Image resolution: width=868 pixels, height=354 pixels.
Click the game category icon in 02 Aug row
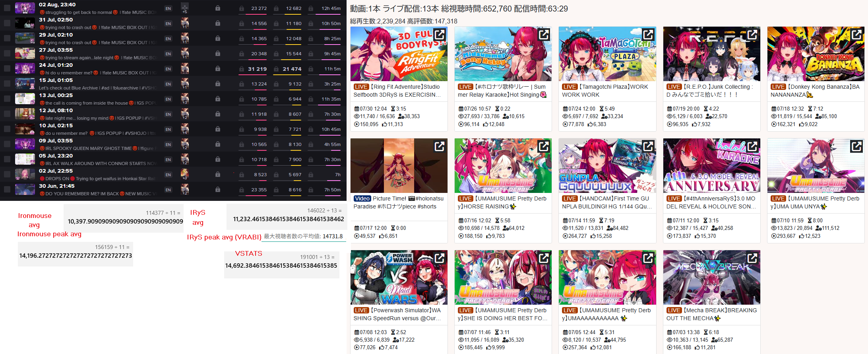[x=185, y=7]
